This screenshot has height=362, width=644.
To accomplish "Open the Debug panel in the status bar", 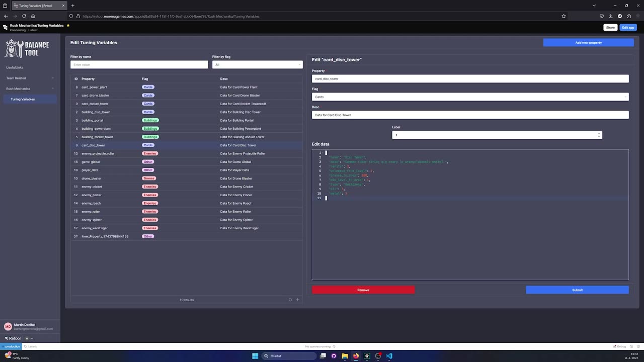I will 620,346.
